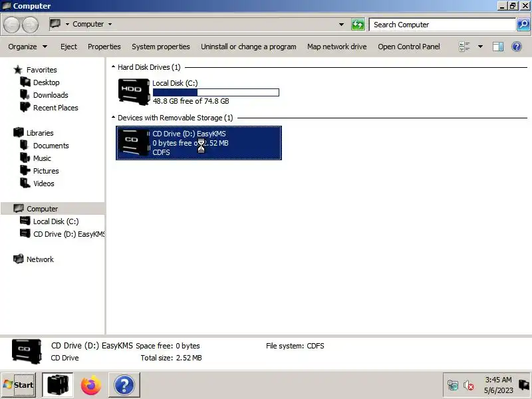This screenshot has width=532, height=399.
Task: Open the dropdown arrow after Computer breadcrumb
Action: (110, 24)
